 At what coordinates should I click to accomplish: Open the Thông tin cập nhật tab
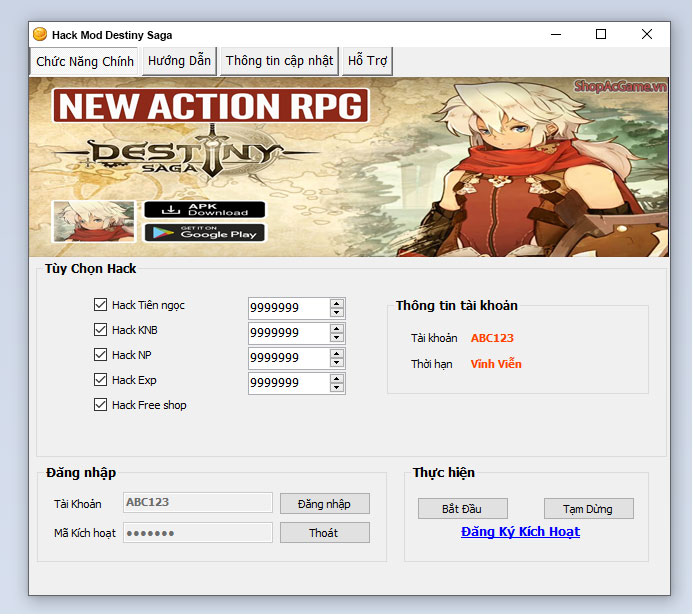279,61
